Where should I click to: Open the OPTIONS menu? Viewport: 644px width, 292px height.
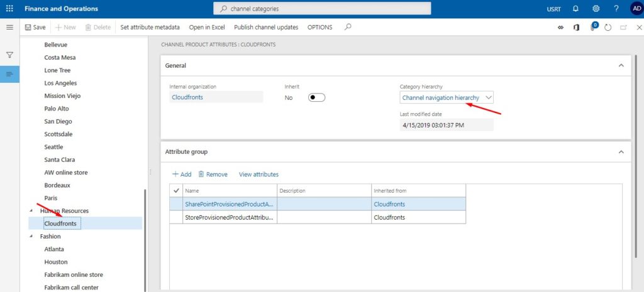point(320,27)
